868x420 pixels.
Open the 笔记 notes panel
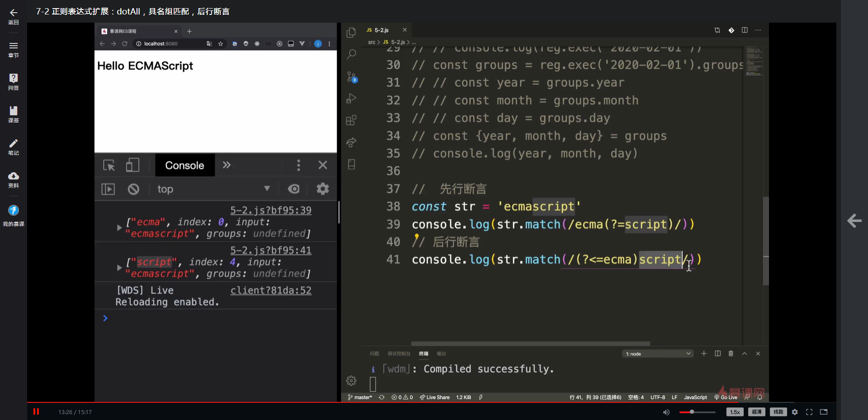point(14,147)
